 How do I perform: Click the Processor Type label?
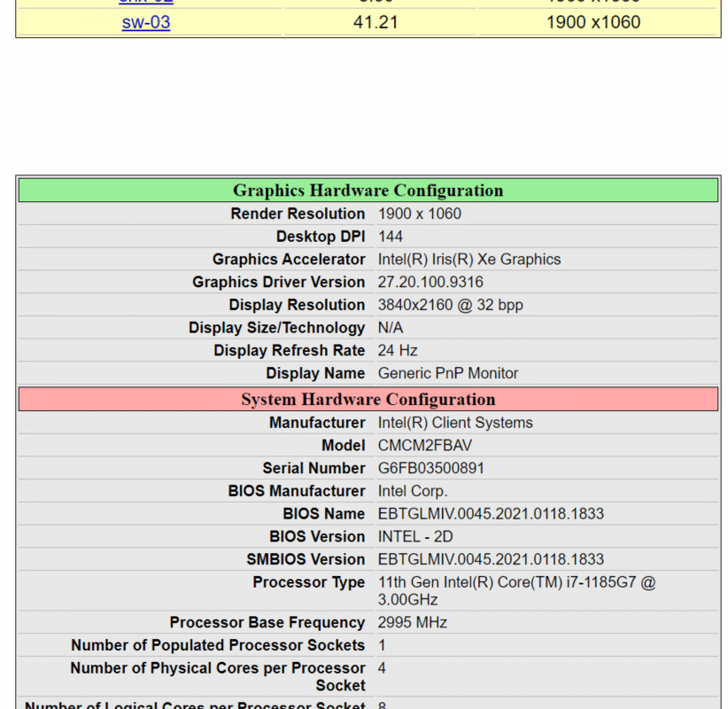click(x=309, y=582)
